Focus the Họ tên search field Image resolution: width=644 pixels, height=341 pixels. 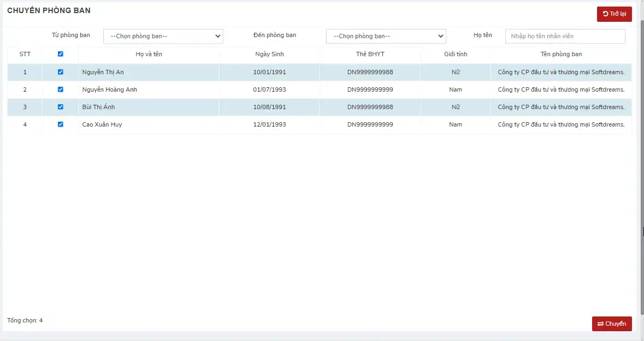click(x=565, y=36)
